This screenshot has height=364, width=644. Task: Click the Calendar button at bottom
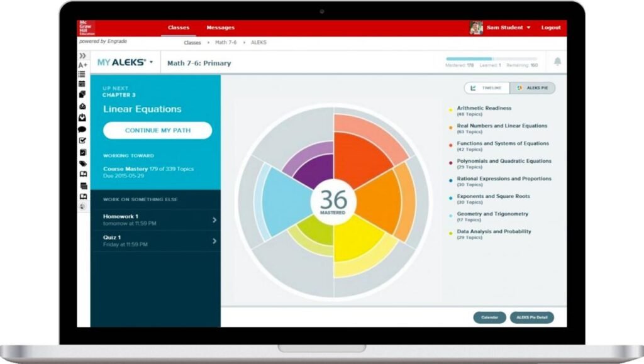tap(489, 317)
